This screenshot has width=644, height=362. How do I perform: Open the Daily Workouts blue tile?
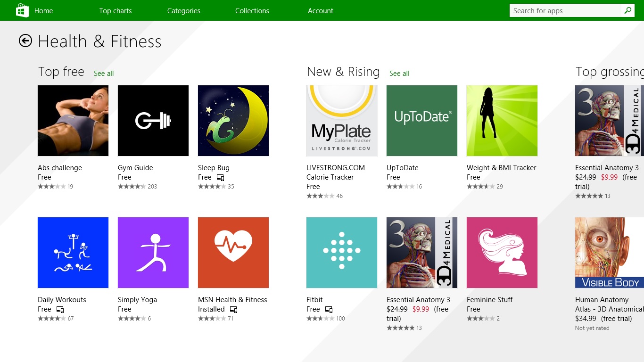coord(73,253)
